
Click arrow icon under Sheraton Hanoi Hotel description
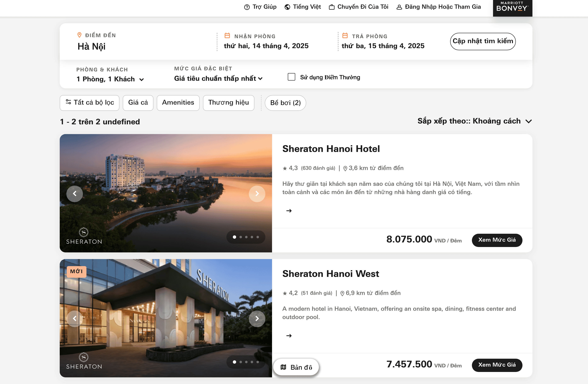[289, 211]
